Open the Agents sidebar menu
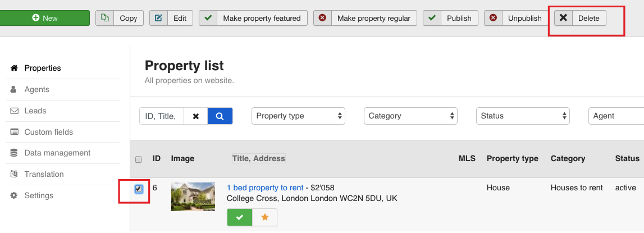The height and width of the screenshot is (233, 644). coord(36,89)
